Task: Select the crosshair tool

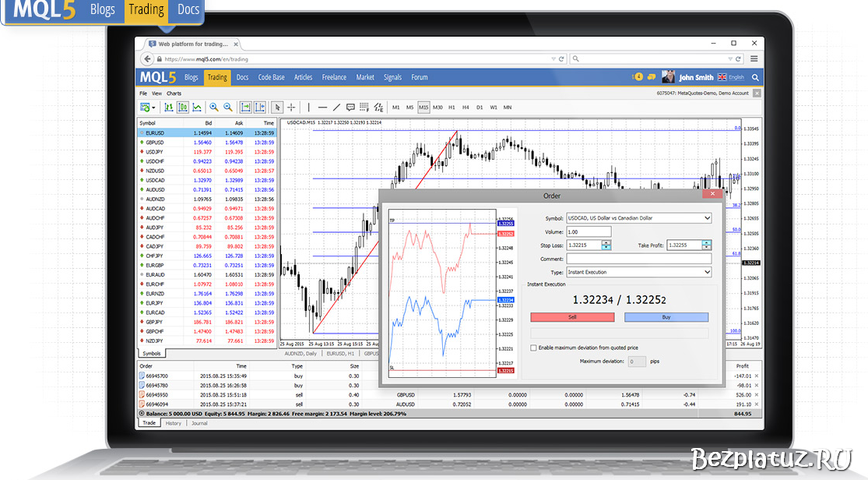Action: click(x=291, y=108)
